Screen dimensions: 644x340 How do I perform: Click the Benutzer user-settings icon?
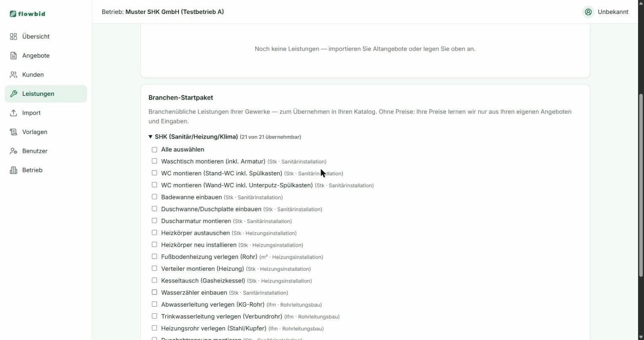coord(14,151)
